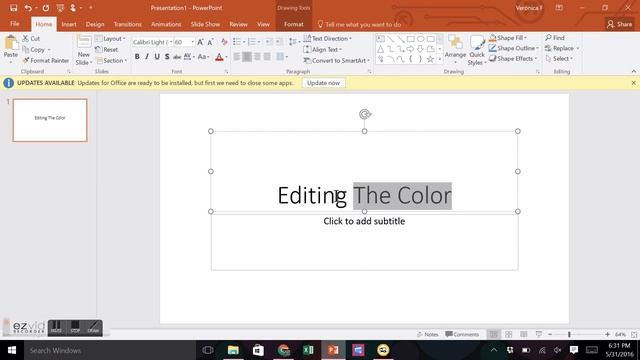Apply font color red A

(x=219, y=57)
